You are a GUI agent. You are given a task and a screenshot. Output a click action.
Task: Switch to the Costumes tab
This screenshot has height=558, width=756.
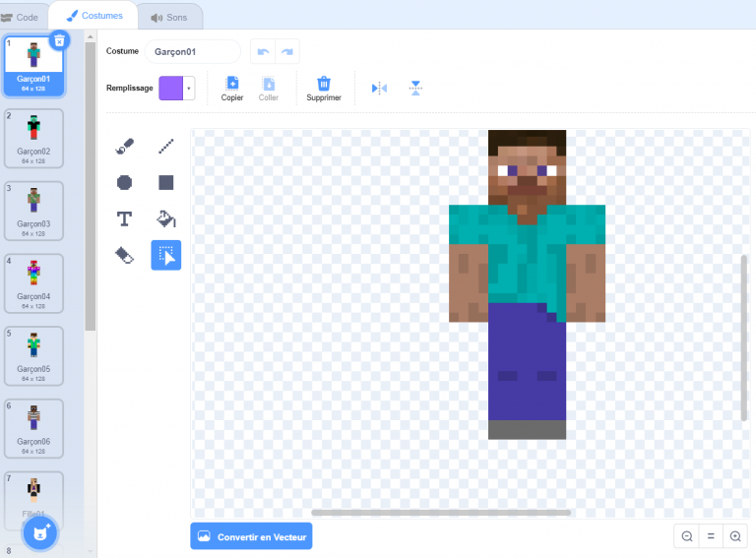coord(94,16)
